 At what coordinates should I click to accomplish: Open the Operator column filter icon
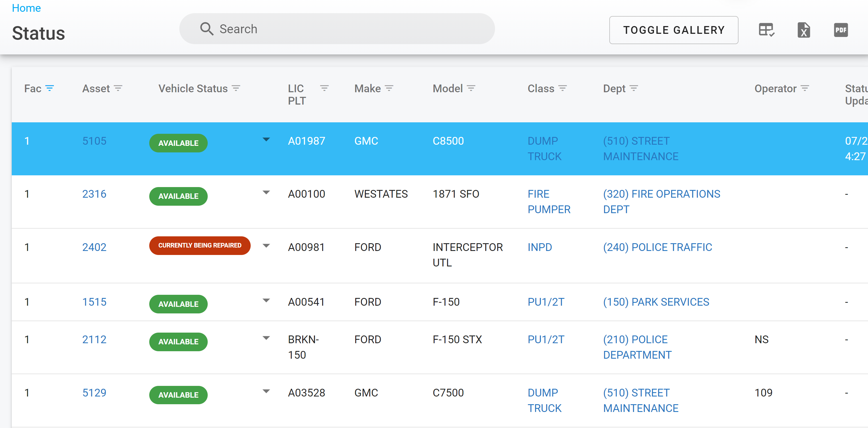click(805, 88)
